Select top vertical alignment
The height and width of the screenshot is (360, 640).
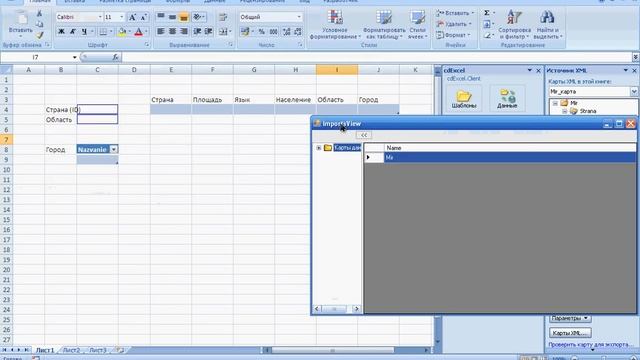(x=161, y=17)
